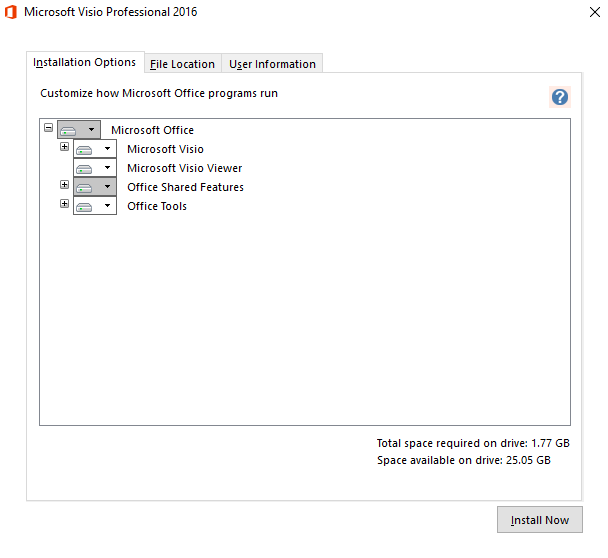Open install option dropdown for Office Tools
Screen dimensions: 608x558
(95, 206)
